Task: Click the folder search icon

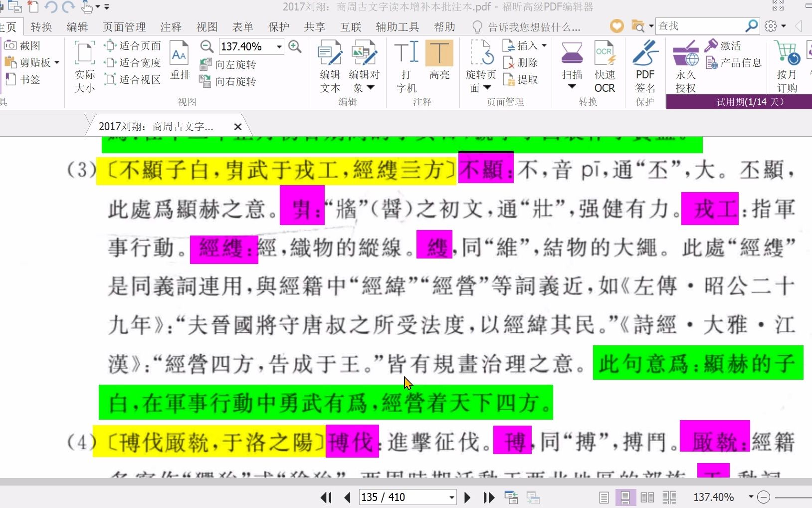Action: [638, 26]
